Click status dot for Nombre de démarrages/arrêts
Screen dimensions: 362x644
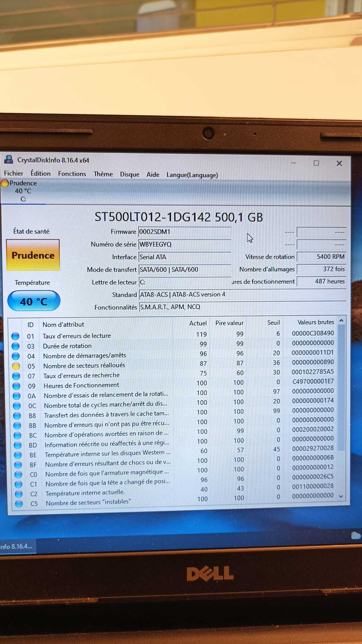pos(16,356)
